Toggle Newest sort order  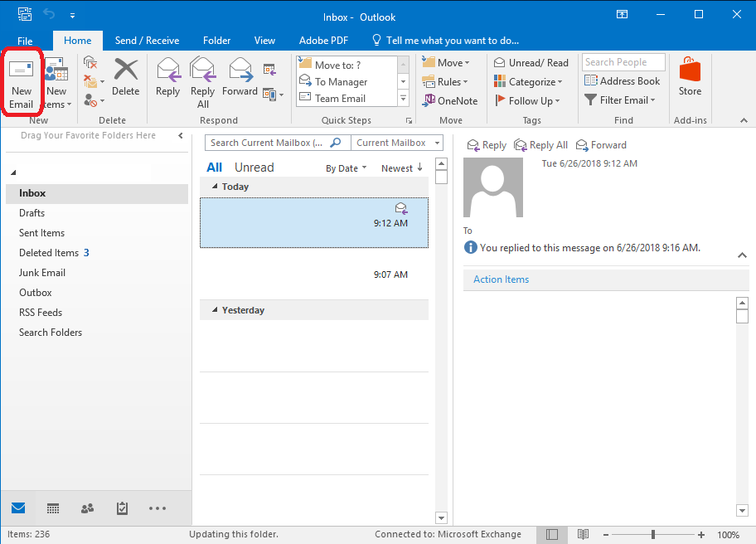401,168
